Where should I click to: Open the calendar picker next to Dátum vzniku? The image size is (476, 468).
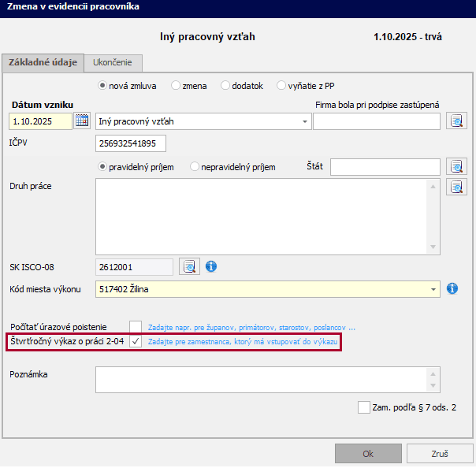pos(82,121)
